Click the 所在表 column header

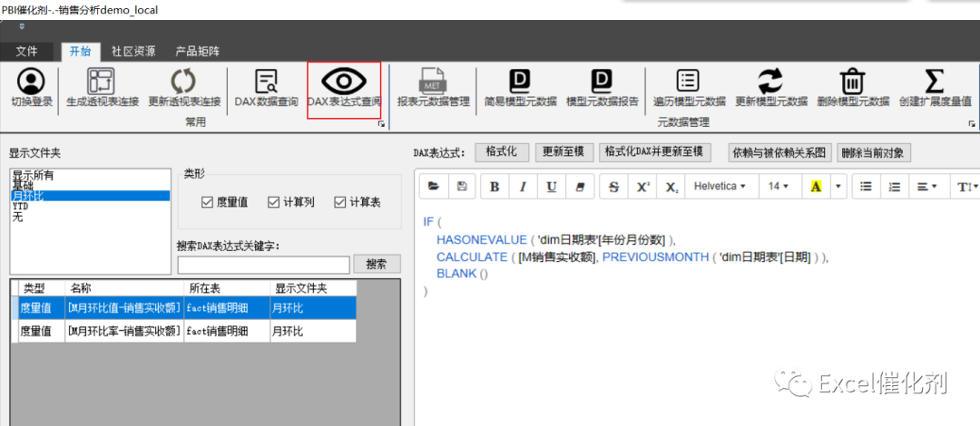(227, 288)
